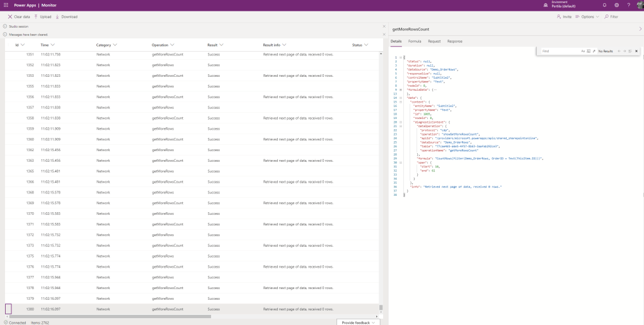644x325 pixels.
Task: Toggle regular expression search in find box
Action: point(593,50)
